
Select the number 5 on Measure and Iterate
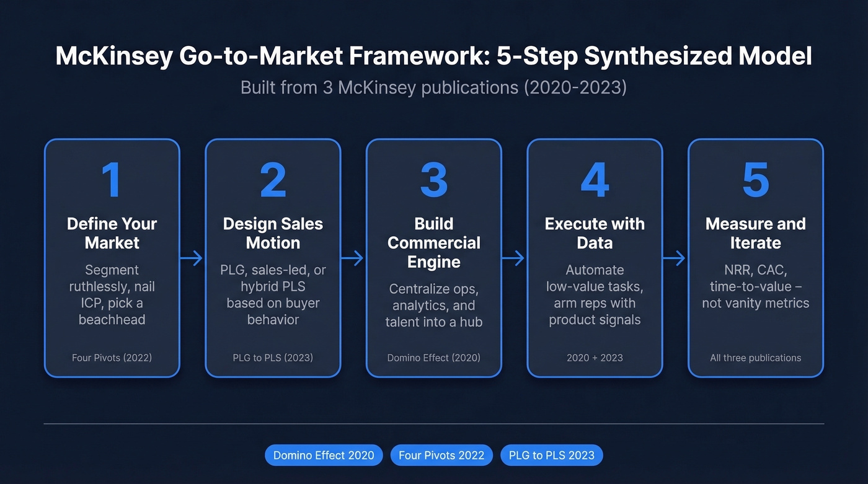pyautogui.click(x=755, y=179)
